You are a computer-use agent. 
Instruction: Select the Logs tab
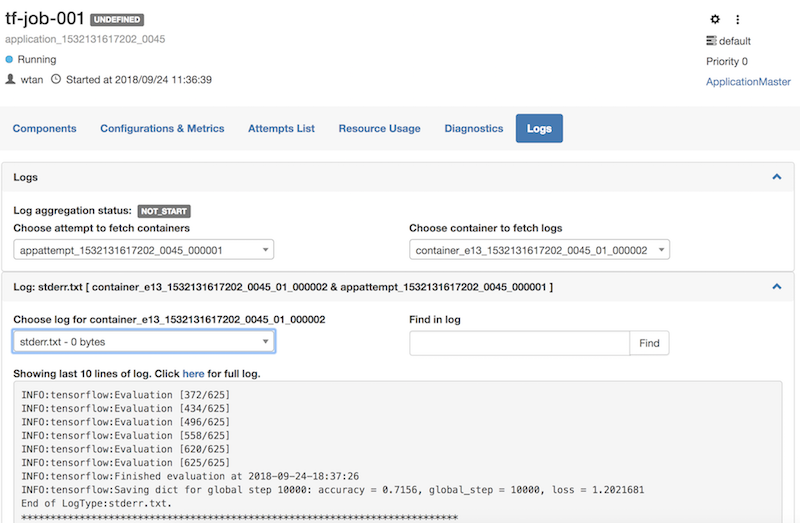click(539, 129)
